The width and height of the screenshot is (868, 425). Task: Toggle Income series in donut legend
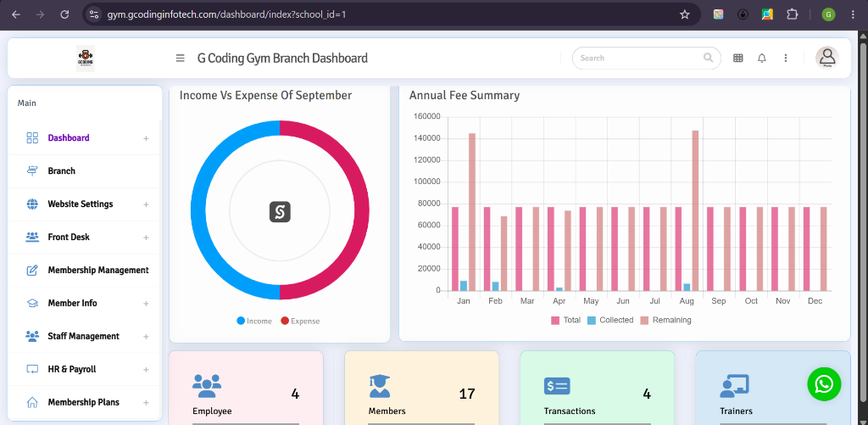click(x=254, y=321)
